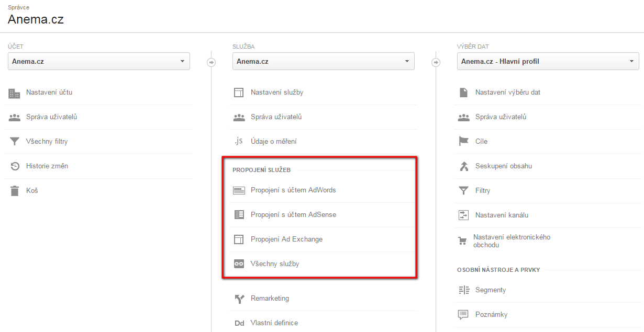Click the flag icon beside Cíle
644x332 pixels.
(463, 142)
